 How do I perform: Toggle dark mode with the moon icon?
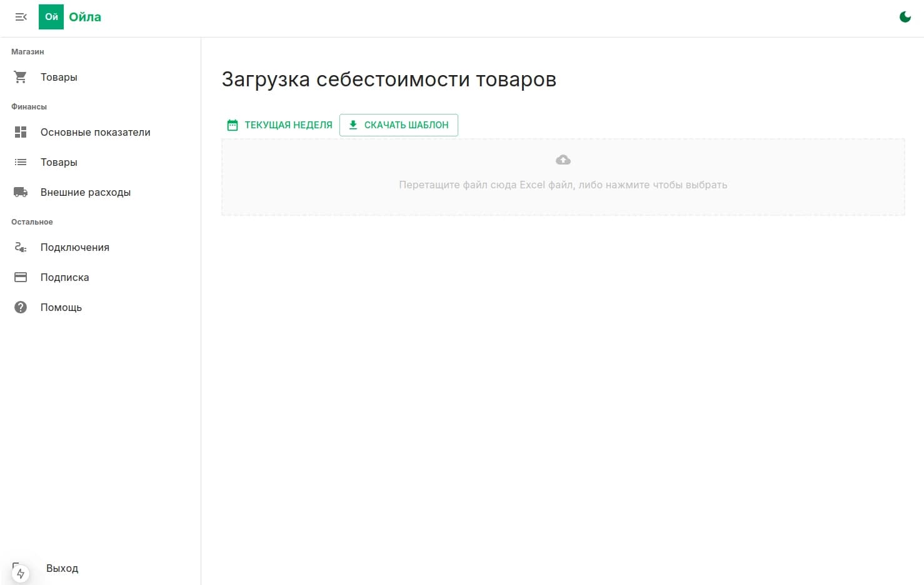[905, 17]
